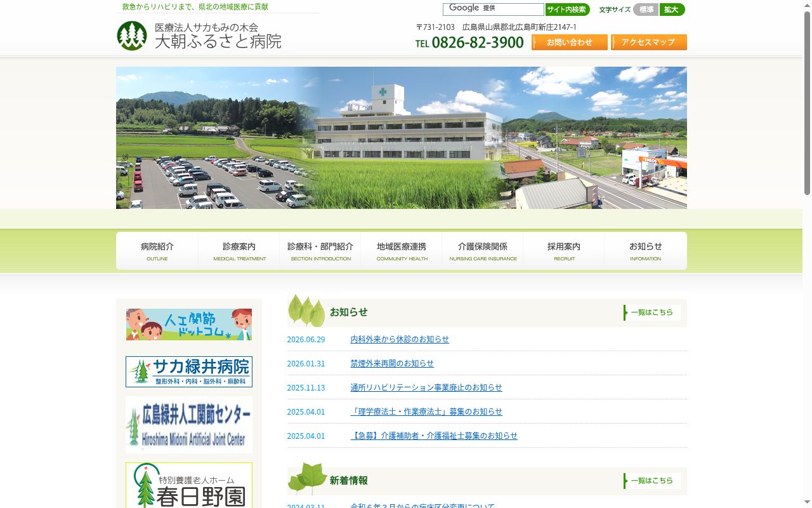Open the 春日野園 nursing home banner
The width and height of the screenshot is (812, 508).
[189, 485]
